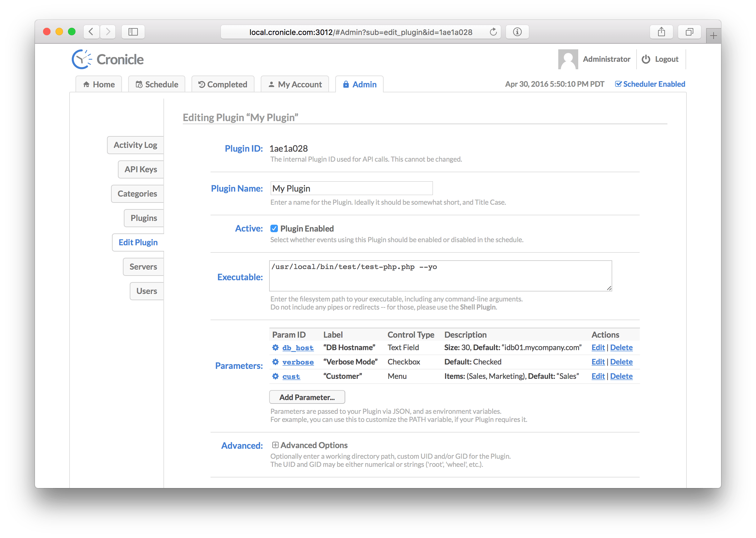Viewport: 756px width, 538px height.
Task: Click the Cronicle clock logo
Action: [82, 59]
